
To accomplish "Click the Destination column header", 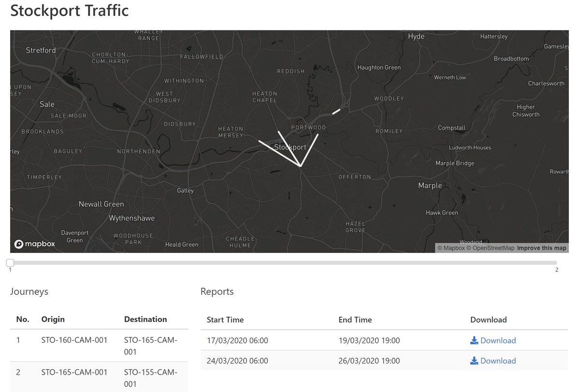I will (x=145, y=319).
